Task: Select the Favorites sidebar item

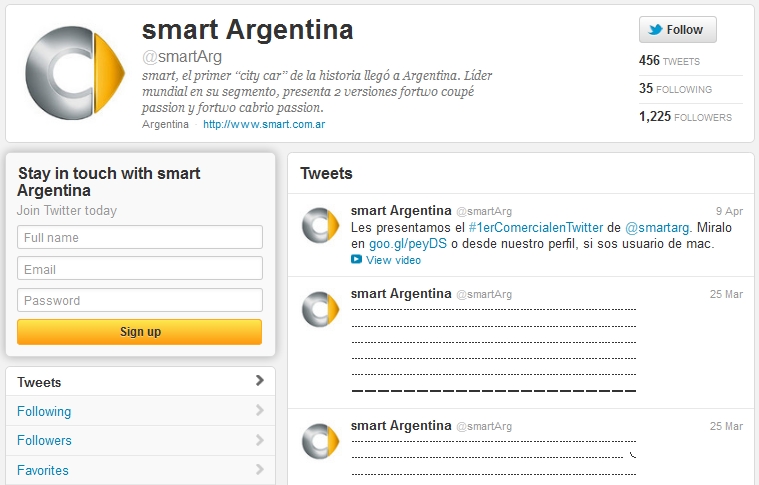Action: coord(140,470)
